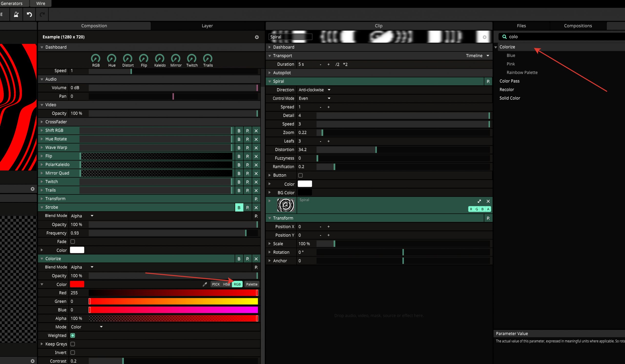The image size is (625, 364).
Task: Click the Kaleido dashboard knob
Action: tap(159, 59)
